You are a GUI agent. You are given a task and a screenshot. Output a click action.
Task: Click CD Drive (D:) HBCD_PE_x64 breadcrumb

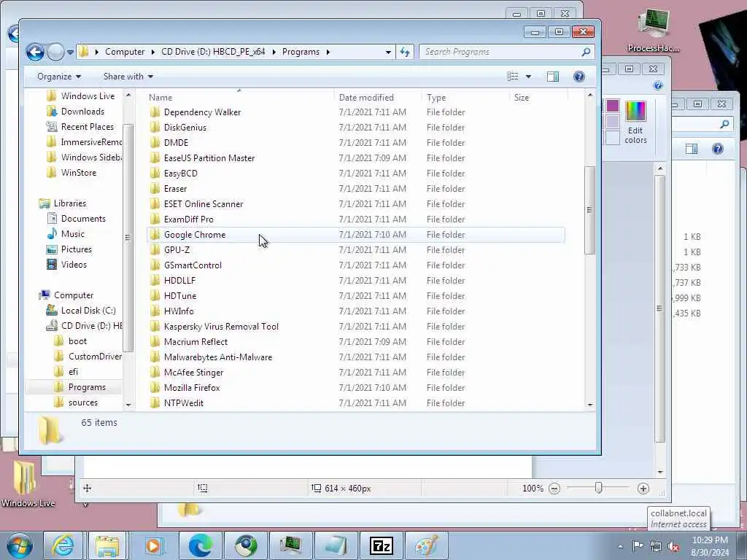tap(213, 52)
